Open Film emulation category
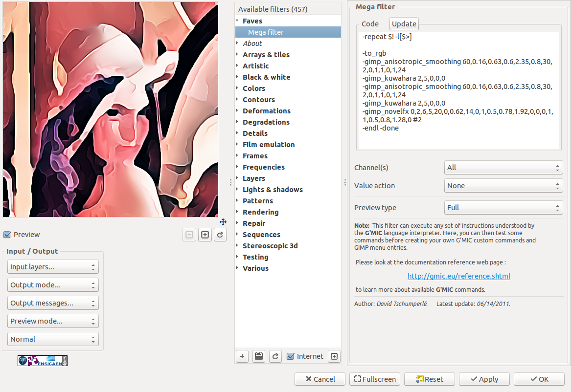The image size is (571, 392). coord(288,145)
